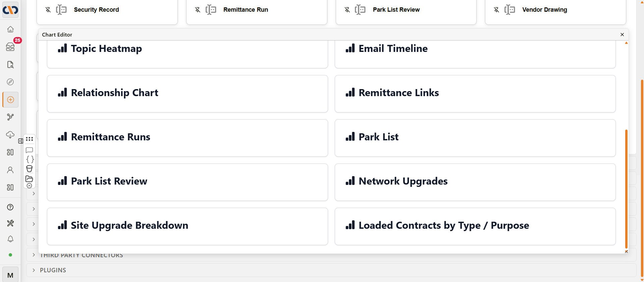Open the curly braces code tool
The width and height of the screenshot is (644, 282).
pos(30,159)
